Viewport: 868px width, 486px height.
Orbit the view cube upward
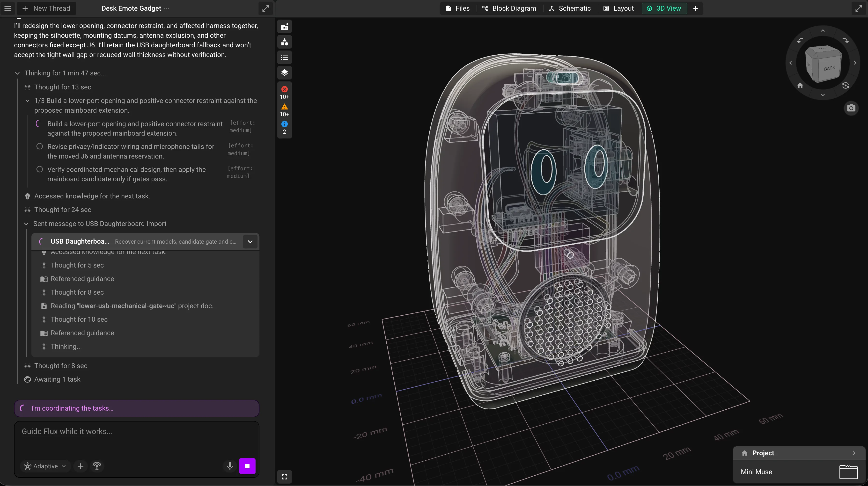click(823, 31)
